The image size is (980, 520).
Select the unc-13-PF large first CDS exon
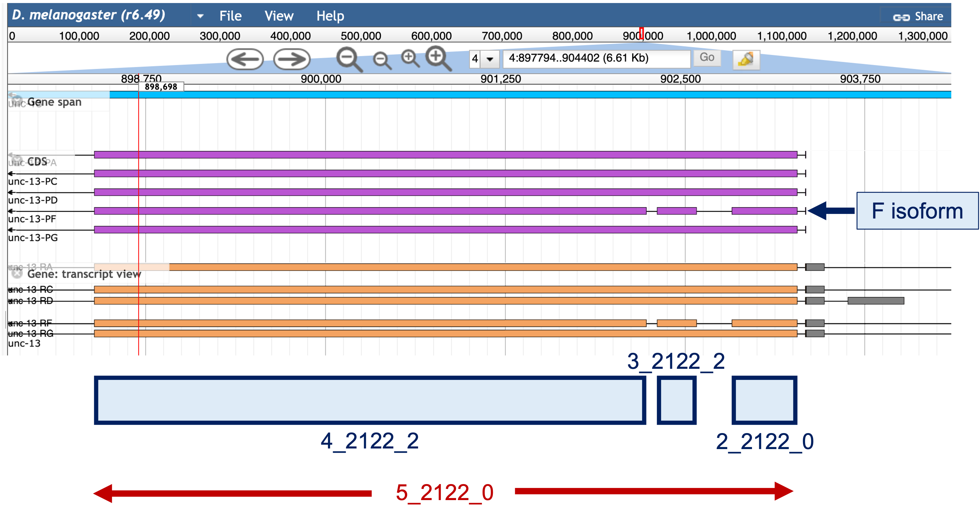[x=370, y=211]
